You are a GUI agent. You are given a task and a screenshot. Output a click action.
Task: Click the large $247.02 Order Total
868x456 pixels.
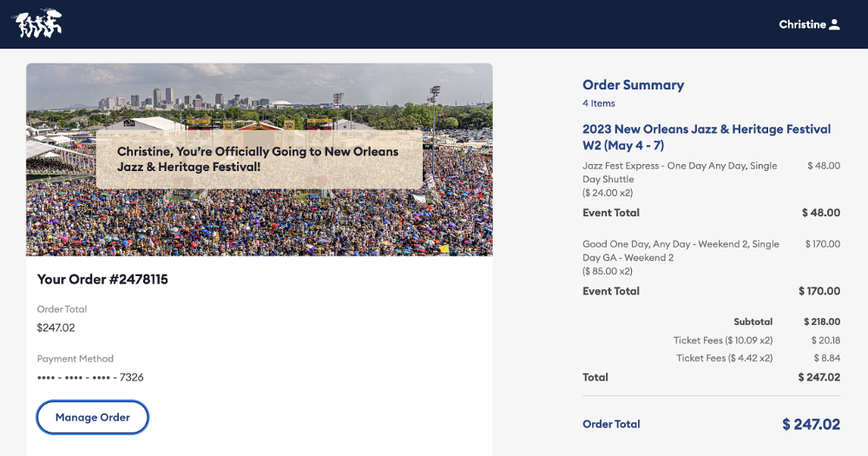pyautogui.click(x=811, y=424)
